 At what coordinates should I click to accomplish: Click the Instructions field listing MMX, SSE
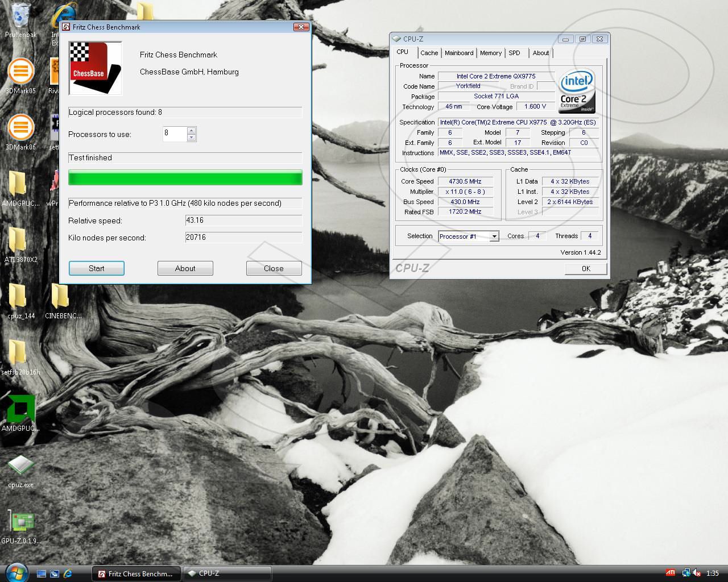coord(518,153)
